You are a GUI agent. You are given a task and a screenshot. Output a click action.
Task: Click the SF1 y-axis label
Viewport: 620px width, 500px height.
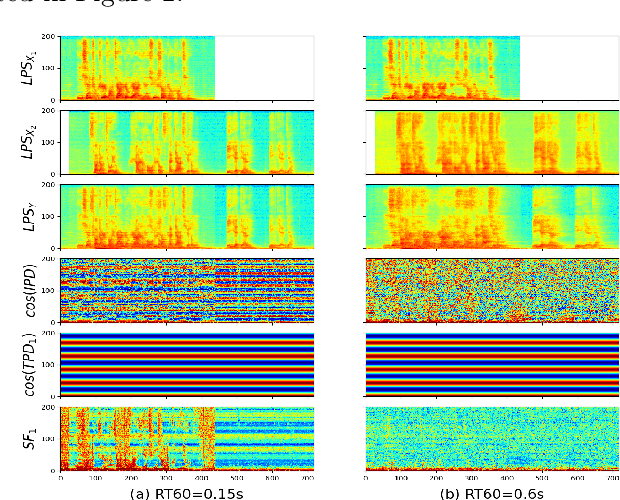coord(31,438)
